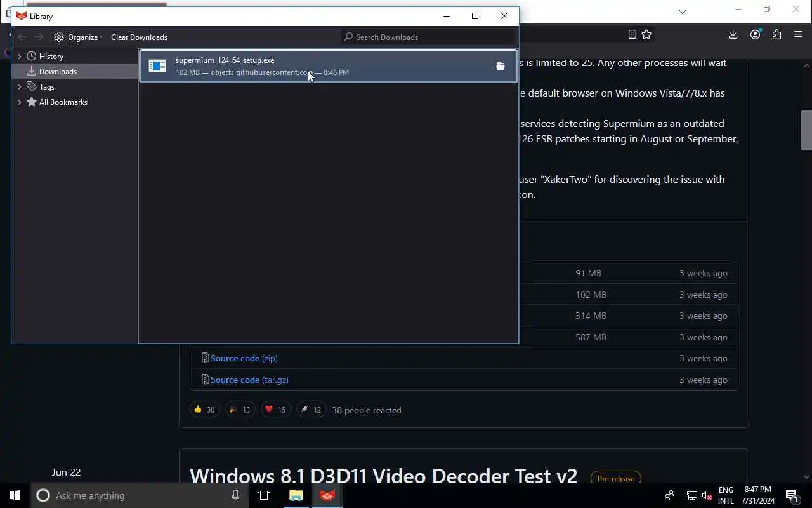This screenshot has width=812, height=508.
Task: Click the 314 MB asset size
Action: coord(591,316)
